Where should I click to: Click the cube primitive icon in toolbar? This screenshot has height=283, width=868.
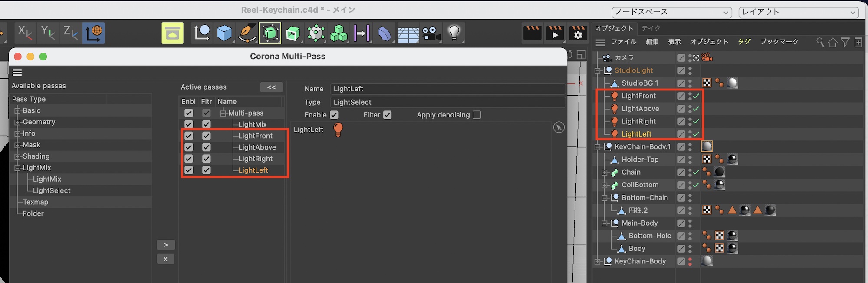coord(224,33)
